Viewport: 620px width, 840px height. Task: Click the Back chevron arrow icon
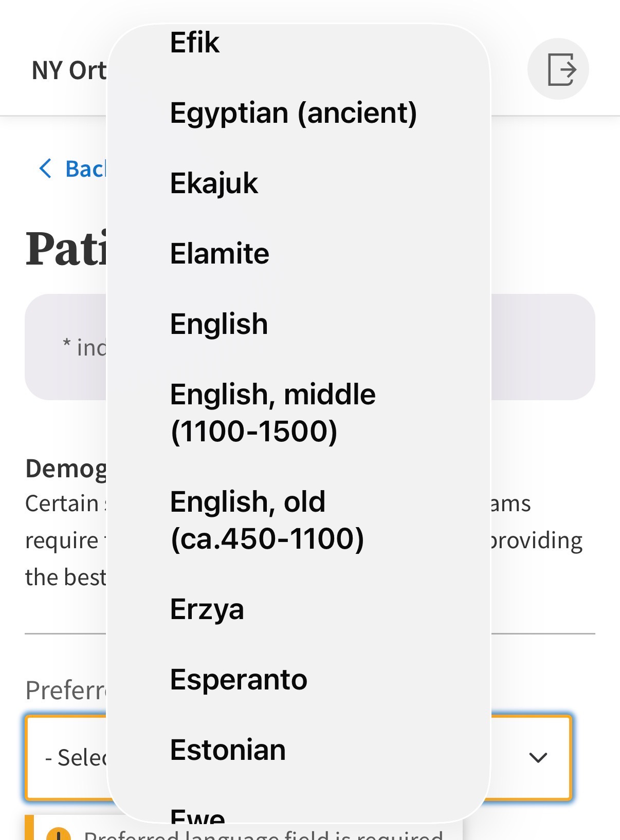[x=45, y=169]
